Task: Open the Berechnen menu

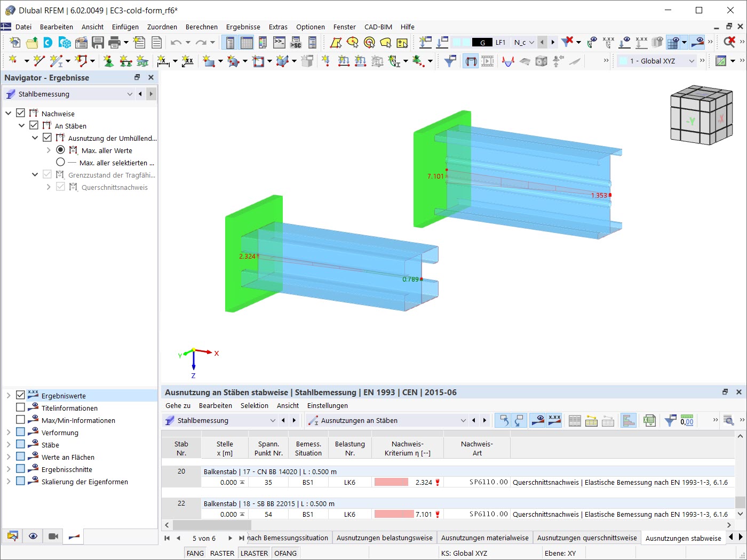Action: (x=202, y=27)
